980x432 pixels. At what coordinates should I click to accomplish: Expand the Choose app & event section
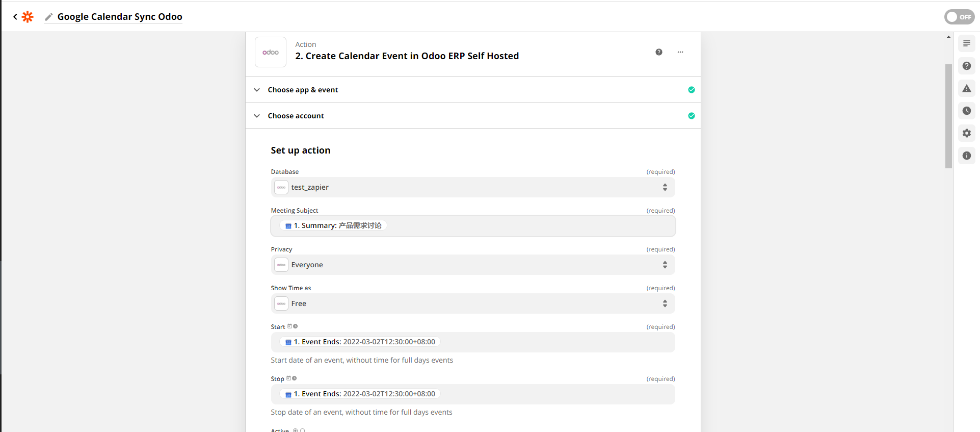pos(303,90)
